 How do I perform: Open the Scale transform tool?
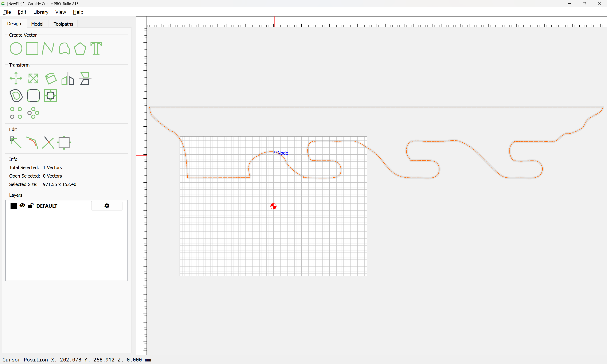(x=33, y=79)
